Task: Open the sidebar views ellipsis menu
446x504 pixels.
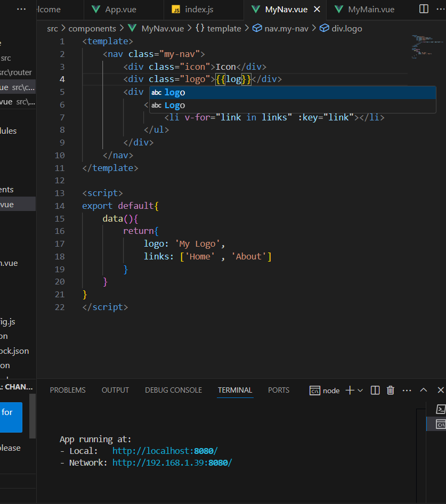Action: pos(21,9)
